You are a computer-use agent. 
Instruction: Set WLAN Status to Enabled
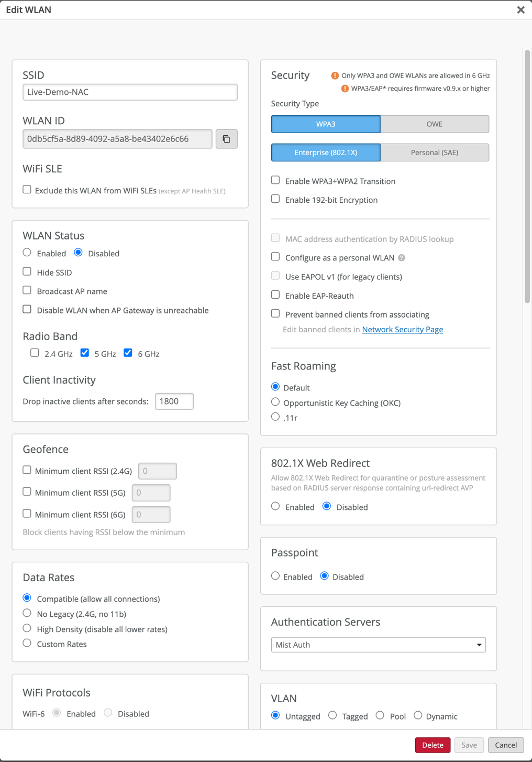tap(27, 253)
